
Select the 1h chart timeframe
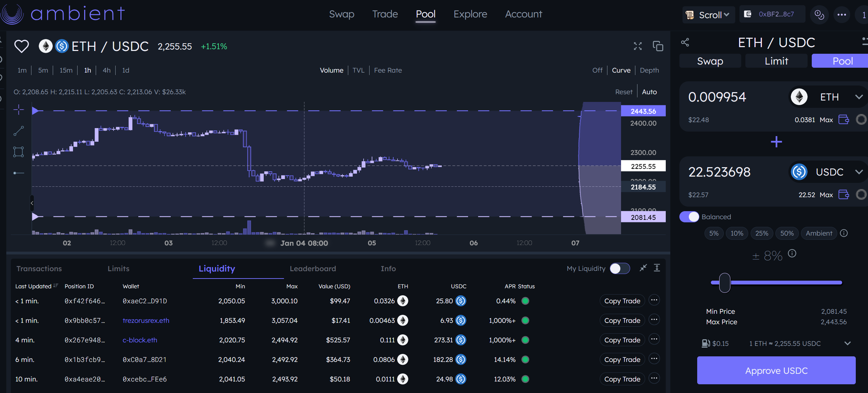[x=87, y=70]
